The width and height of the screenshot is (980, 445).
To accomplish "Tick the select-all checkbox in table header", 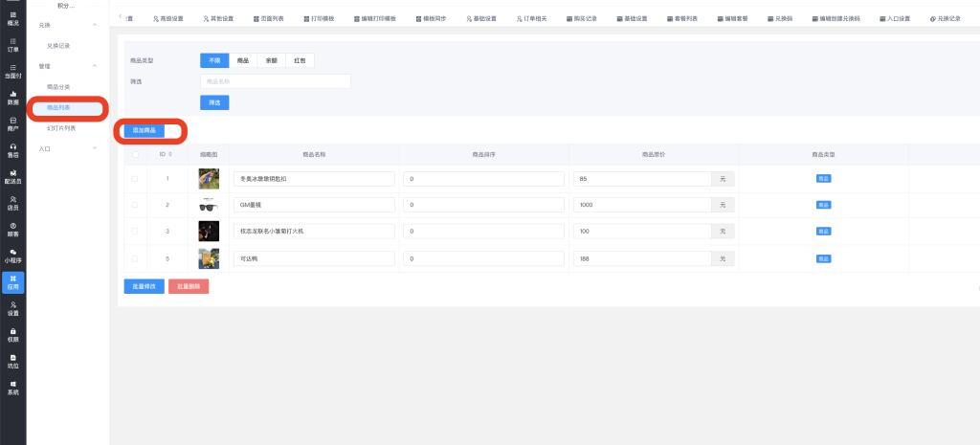I will (x=135, y=153).
